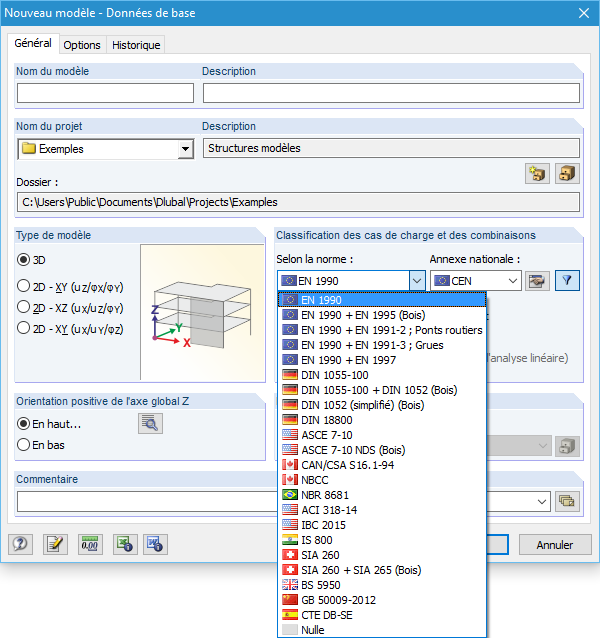Click the Excel export icon

(125, 544)
